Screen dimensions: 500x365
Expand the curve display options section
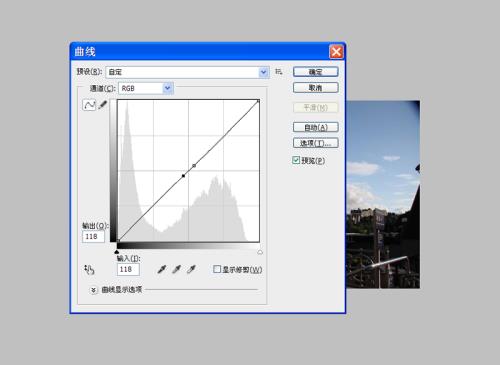[x=94, y=290]
